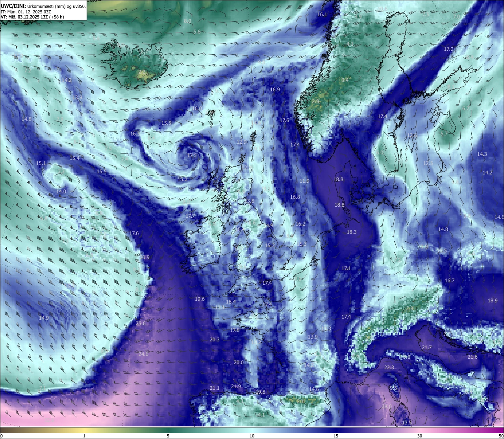Click the '14.0' value on the map
The image size is (504, 439).
[61, 192]
